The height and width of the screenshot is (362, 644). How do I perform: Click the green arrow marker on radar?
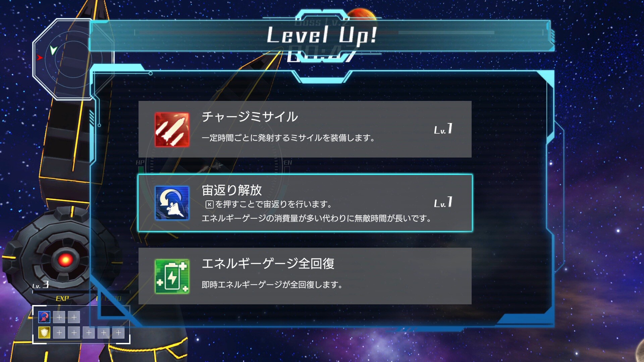click(53, 50)
